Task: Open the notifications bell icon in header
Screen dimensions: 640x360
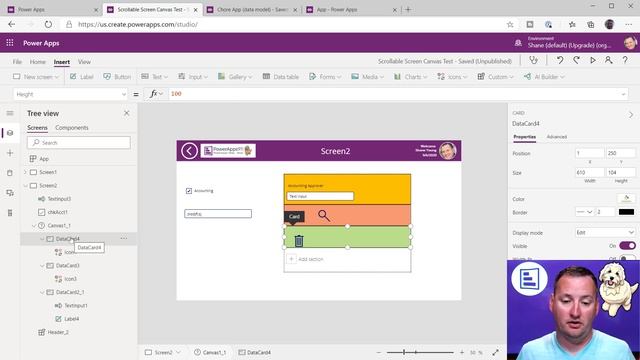Action: (x=518, y=43)
